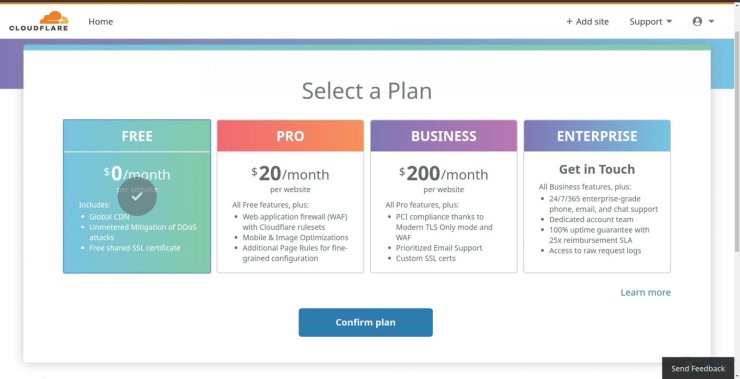Select the FREE plan card header
Viewport: 740px width, 379px height.
(137, 136)
